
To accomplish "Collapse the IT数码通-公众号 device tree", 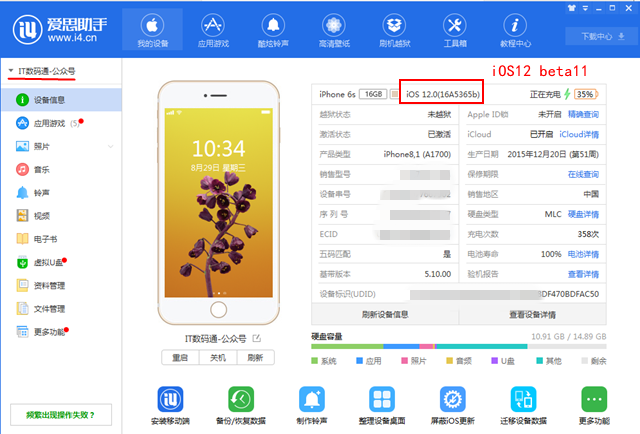I will pyautogui.click(x=11, y=71).
